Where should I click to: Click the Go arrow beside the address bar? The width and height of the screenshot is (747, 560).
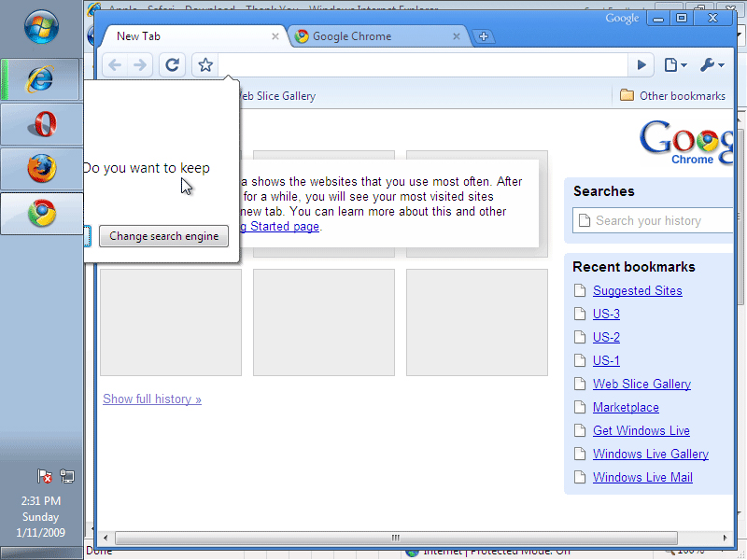click(641, 64)
